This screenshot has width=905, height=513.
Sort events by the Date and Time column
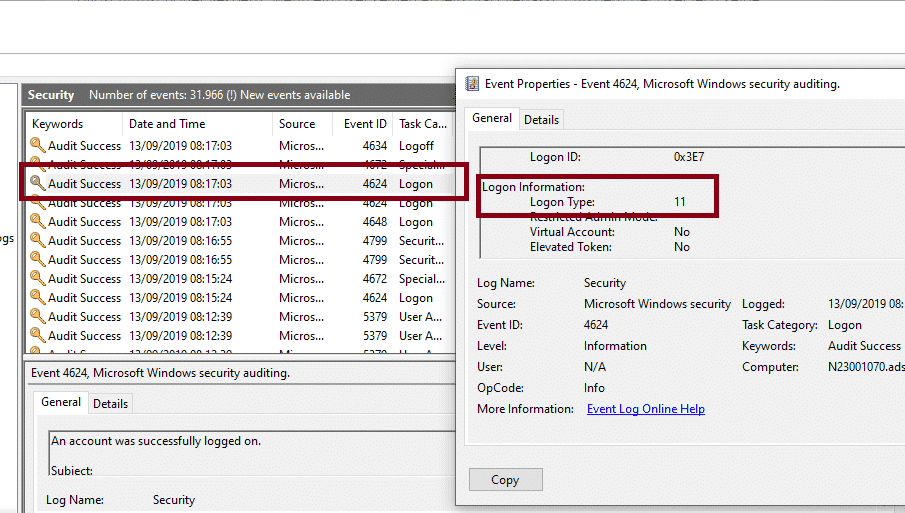click(x=167, y=124)
